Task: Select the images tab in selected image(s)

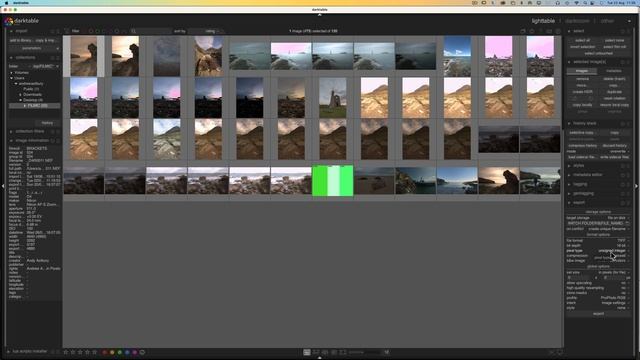Action: point(582,71)
